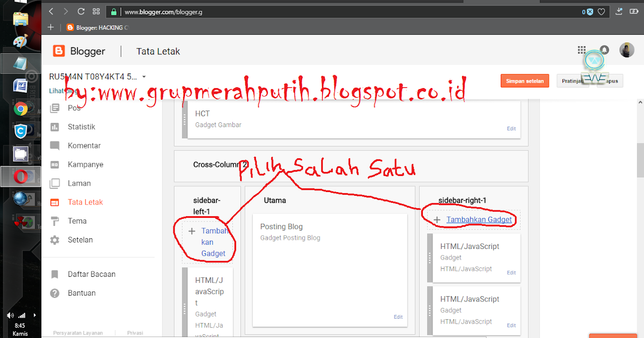This screenshot has width=644, height=338.
Task: Expand the RU5M4N T08Y4KT4 blog dropdown
Action: click(144, 77)
